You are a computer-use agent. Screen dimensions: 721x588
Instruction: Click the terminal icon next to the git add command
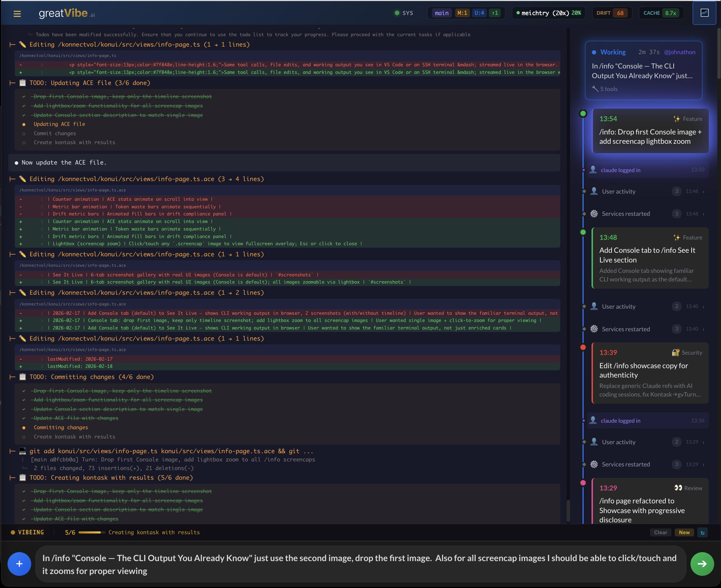pyautogui.click(x=22, y=451)
